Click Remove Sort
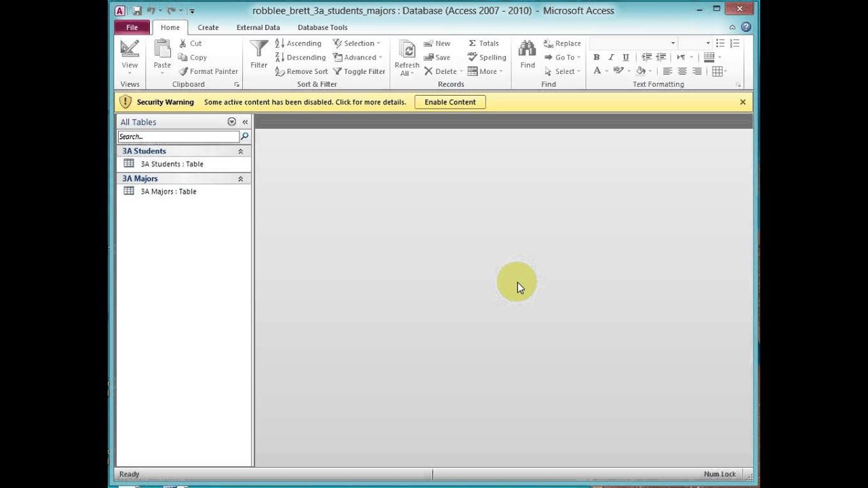 coord(301,71)
